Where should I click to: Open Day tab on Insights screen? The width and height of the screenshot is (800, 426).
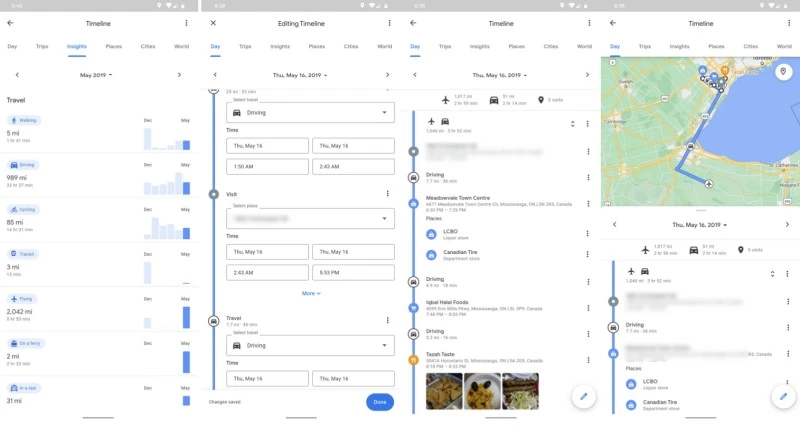[x=12, y=46]
